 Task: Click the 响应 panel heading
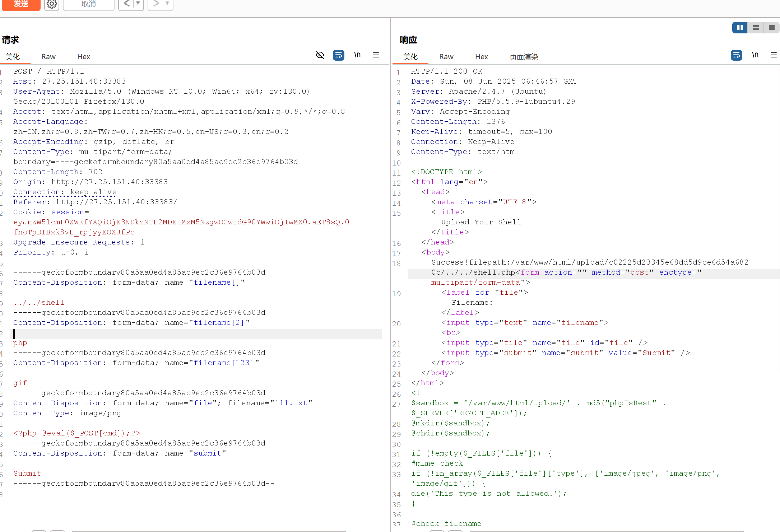408,40
